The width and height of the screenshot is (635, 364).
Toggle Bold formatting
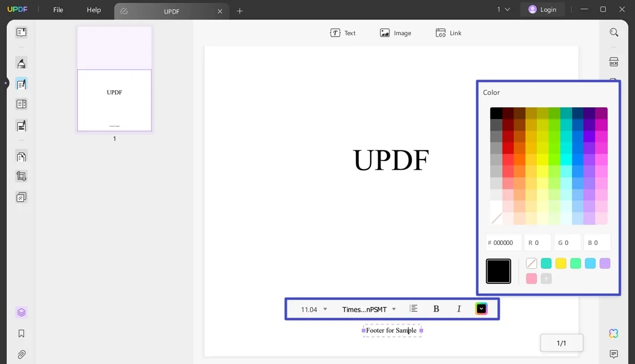tap(436, 309)
